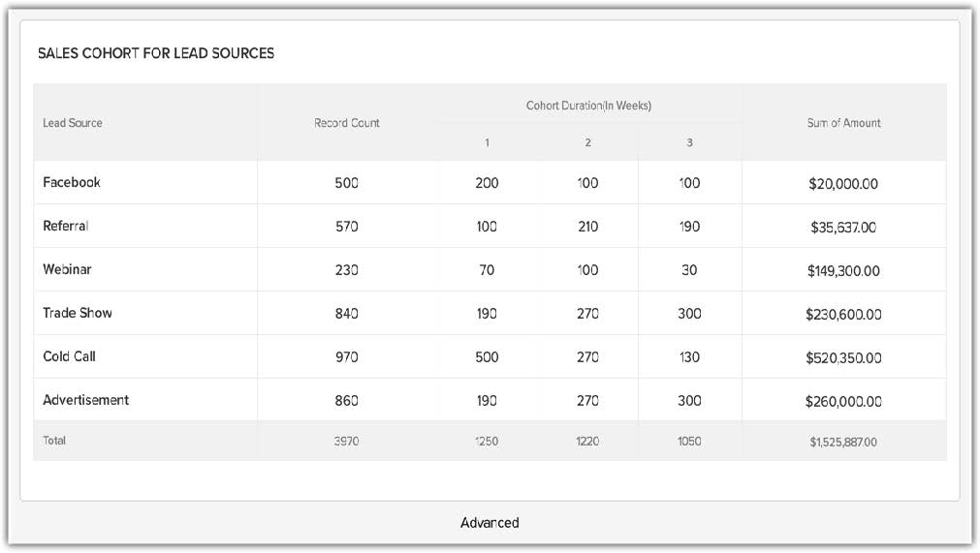This screenshot has height=553, width=980.
Task: Click the Webinar amount $149,300.00
Action: (843, 271)
